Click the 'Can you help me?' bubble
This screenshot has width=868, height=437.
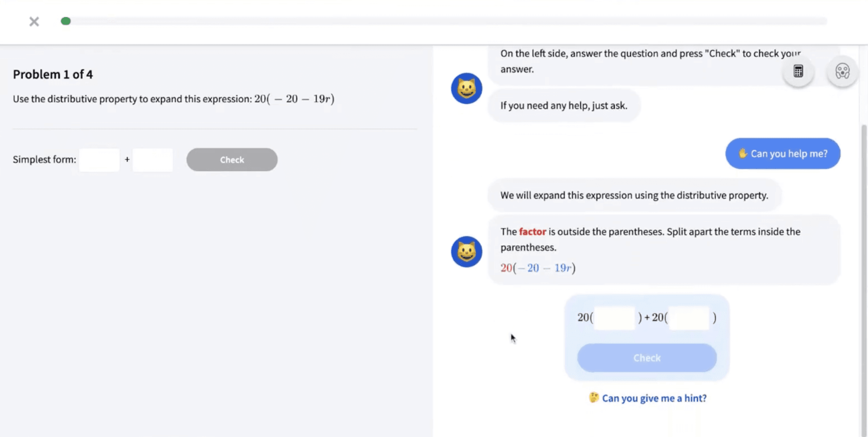coord(782,153)
